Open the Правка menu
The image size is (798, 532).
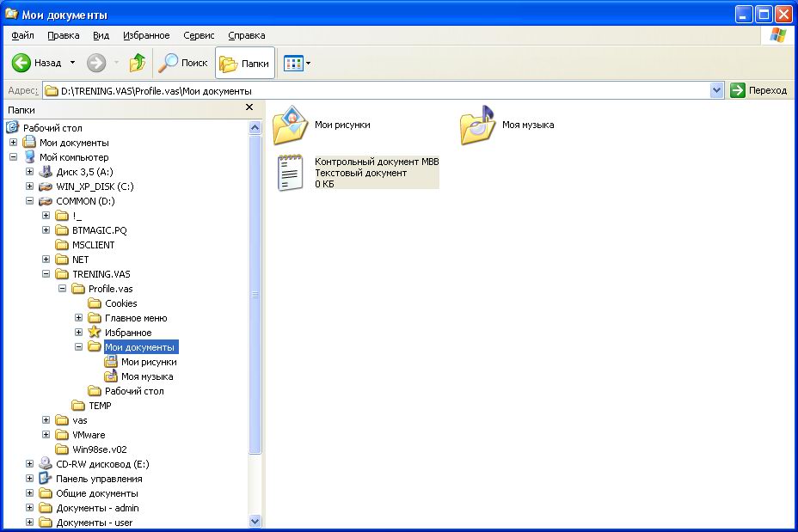63,35
